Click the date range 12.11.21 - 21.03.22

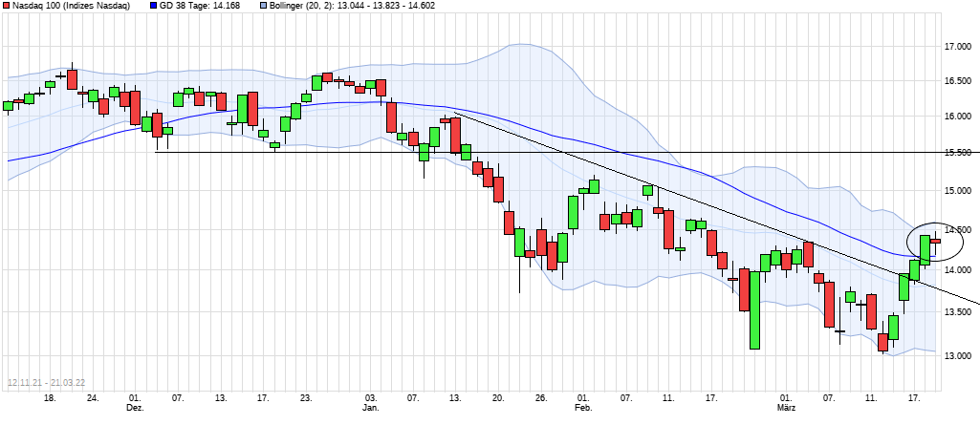point(46,383)
